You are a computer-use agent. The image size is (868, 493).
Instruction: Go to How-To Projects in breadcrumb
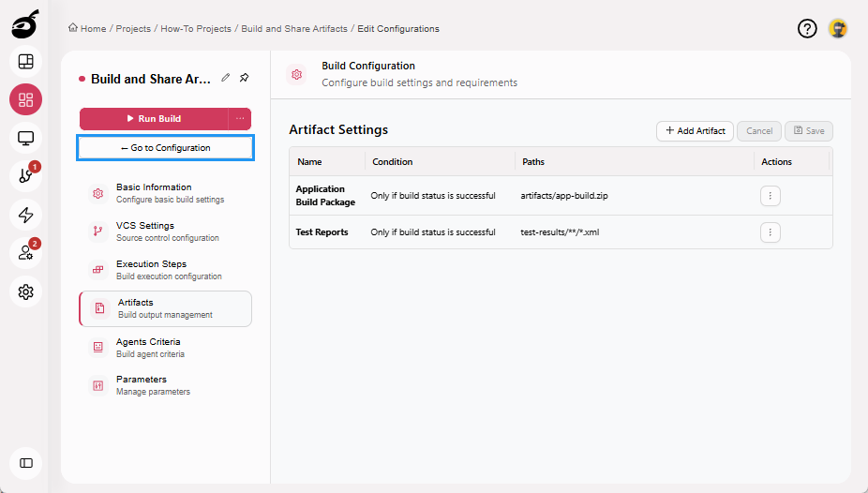click(196, 29)
